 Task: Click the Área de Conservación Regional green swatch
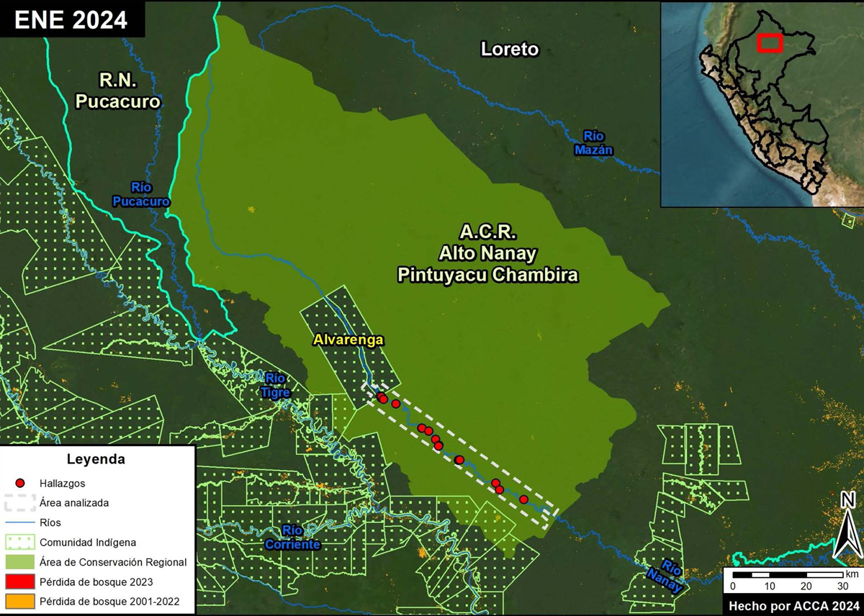(x=21, y=561)
